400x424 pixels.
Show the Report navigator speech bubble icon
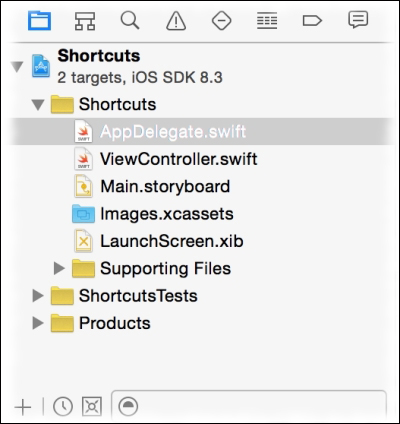point(358,20)
